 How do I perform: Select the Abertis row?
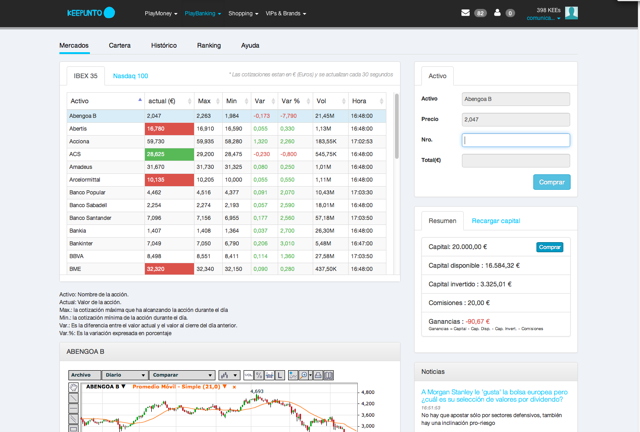[x=227, y=129]
